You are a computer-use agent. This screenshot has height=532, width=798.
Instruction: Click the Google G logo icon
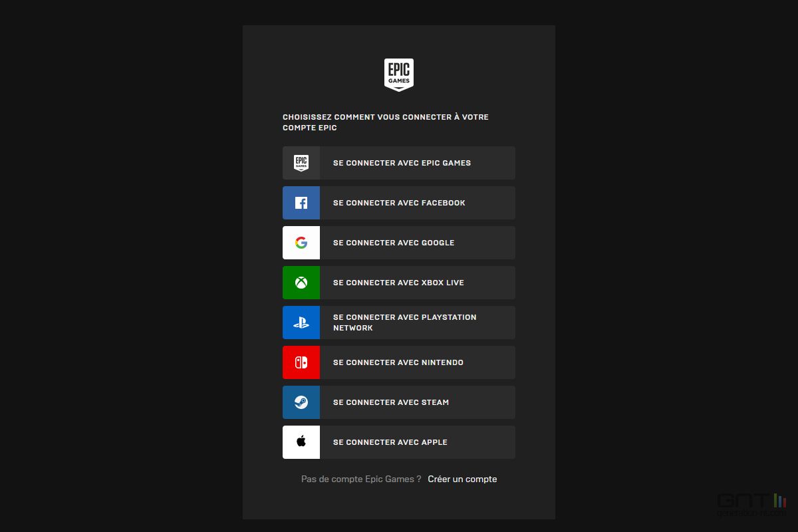click(301, 243)
